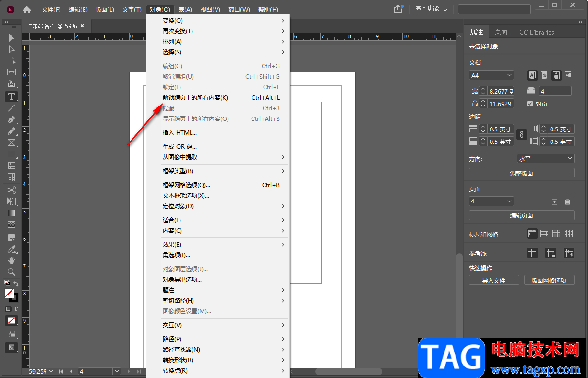Select the Gradient Swatch tool
Viewport: 588px width, 378px height.
coord(12,213)
